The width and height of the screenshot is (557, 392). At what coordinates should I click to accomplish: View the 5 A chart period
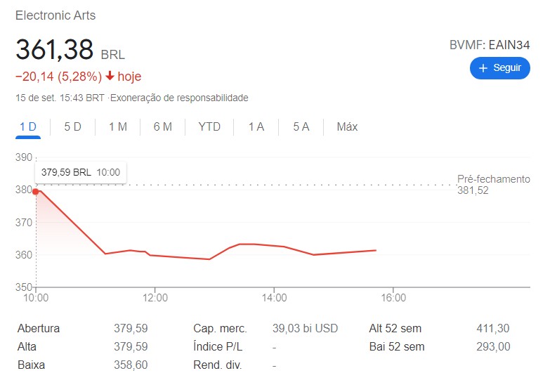tap(301, 127)
